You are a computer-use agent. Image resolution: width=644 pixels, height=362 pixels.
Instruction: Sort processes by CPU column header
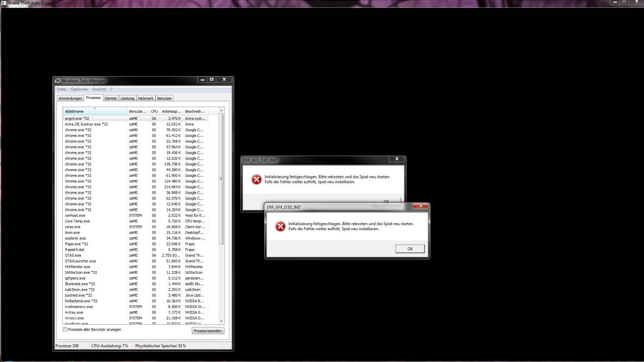(154, 111)
